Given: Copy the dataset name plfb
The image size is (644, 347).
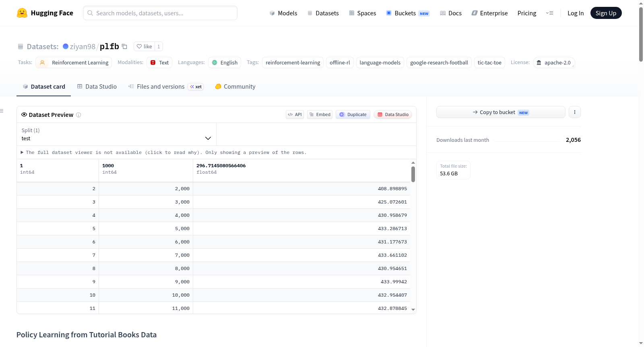Looking at the screenshot, I should [x=124, y=46].
